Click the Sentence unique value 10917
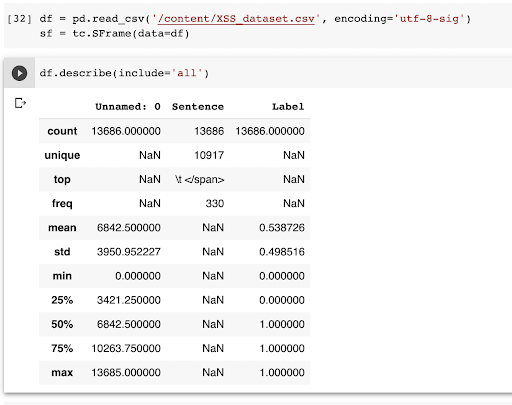 [209, 155]
